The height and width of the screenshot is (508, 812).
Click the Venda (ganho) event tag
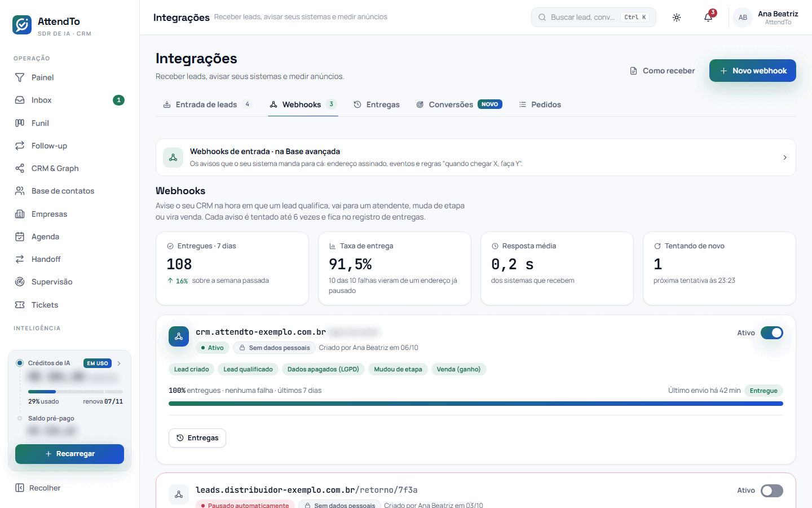pos(458,369)
